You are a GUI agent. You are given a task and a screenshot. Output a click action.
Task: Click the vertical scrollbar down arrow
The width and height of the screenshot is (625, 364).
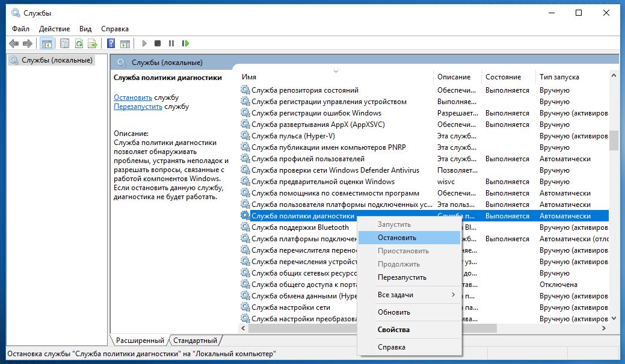(614, 318)
